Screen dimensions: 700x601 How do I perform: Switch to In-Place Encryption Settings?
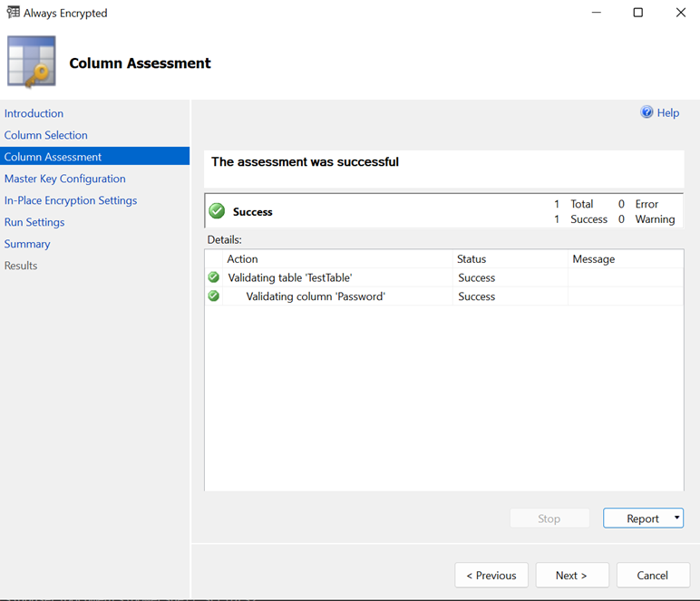[71, 200]
